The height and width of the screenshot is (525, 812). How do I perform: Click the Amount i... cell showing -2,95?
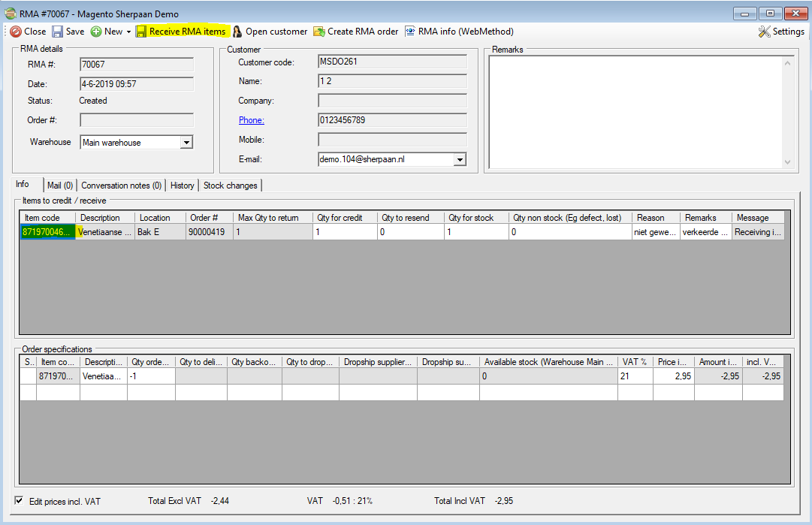click(x=718, y=376)
